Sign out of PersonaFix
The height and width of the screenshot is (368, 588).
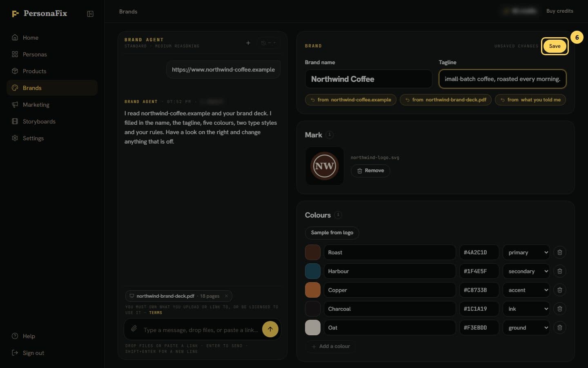tap(52, 353)
